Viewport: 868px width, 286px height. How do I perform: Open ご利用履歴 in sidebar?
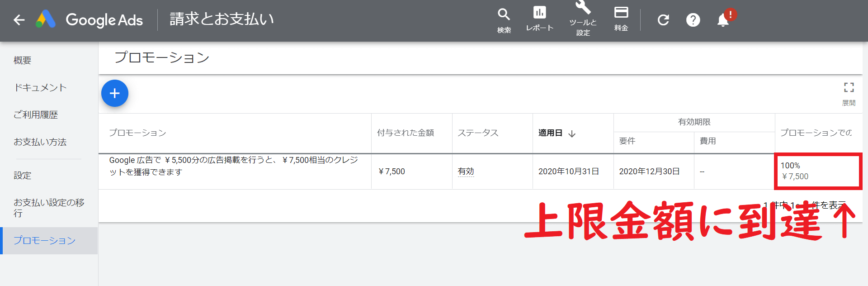click(x=36, y=114)
